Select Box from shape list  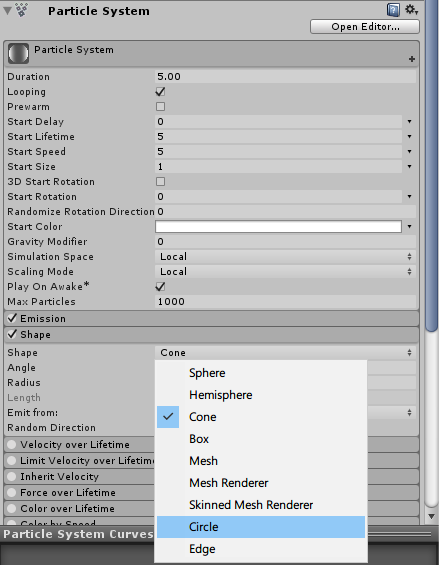261,439
